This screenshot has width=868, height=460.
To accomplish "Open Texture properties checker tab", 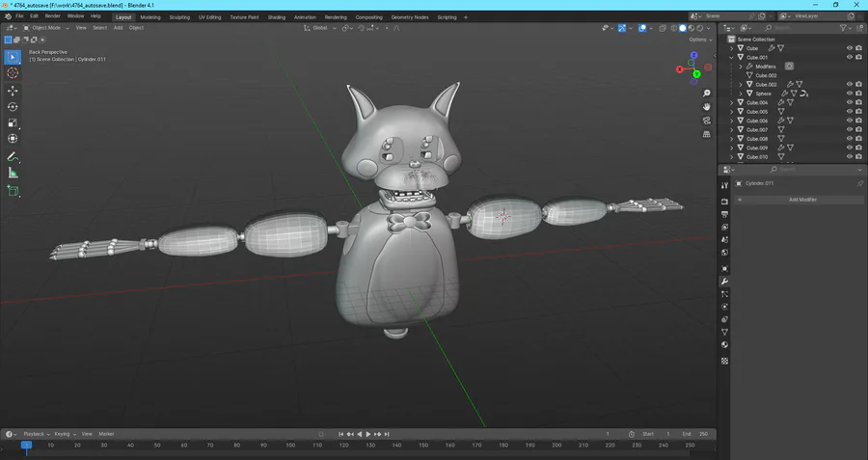I will (x=724, y=361).
